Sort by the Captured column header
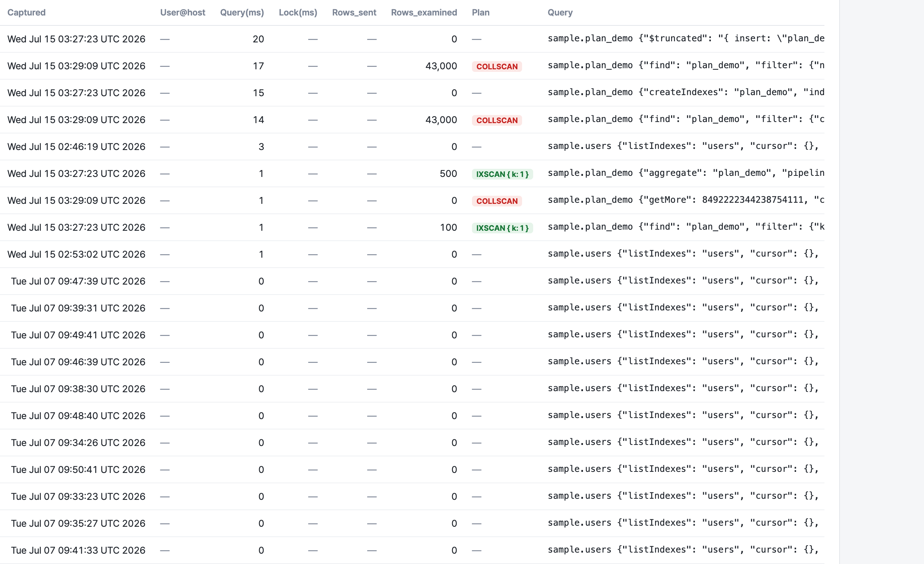924x564 pixels. [26, 13]
